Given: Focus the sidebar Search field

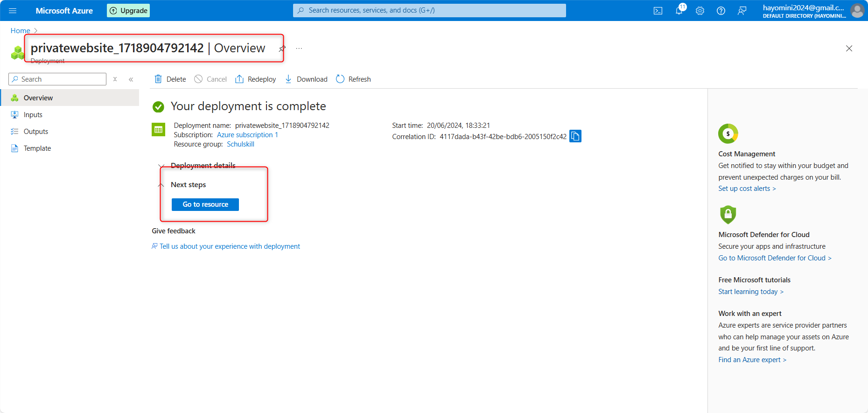Looking at the screenshot, I should coord(57,79).
